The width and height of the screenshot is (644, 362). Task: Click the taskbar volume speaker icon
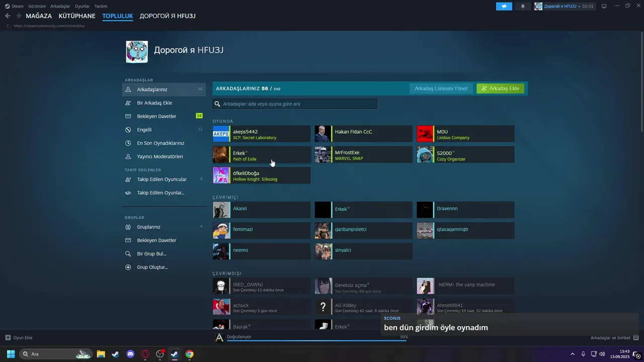(x=602, y=354)
